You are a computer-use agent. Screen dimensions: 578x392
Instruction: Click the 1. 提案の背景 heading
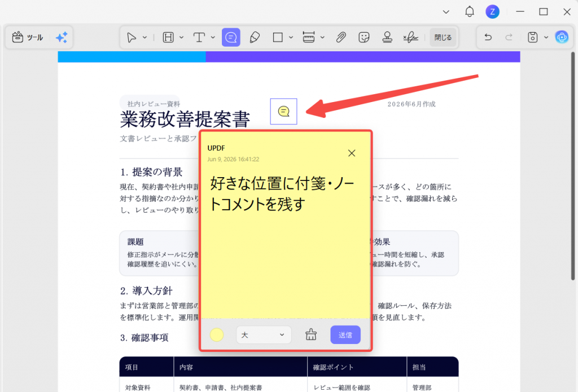(x=151, y=172)
